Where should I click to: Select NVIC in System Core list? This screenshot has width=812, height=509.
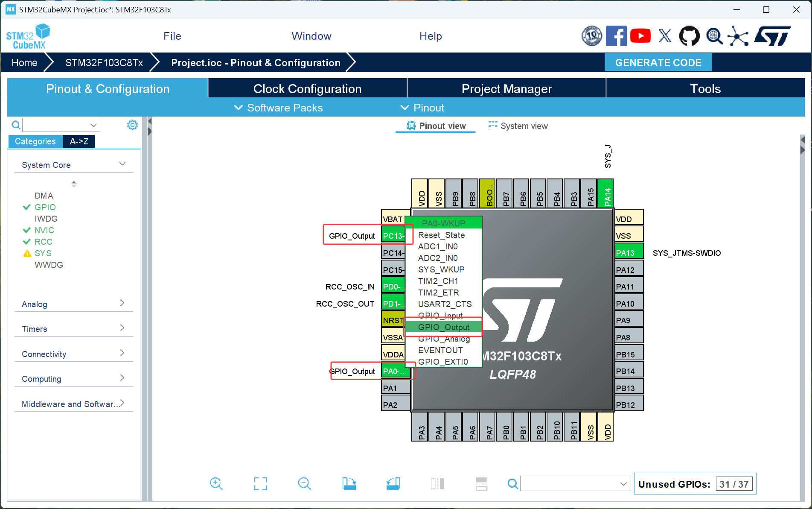[44, 230]
